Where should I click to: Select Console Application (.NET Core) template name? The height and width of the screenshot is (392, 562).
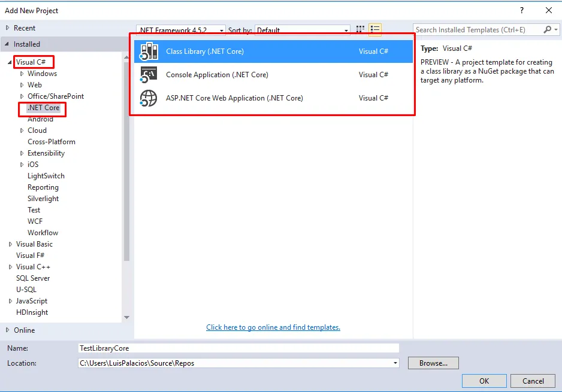pos(217,75)
